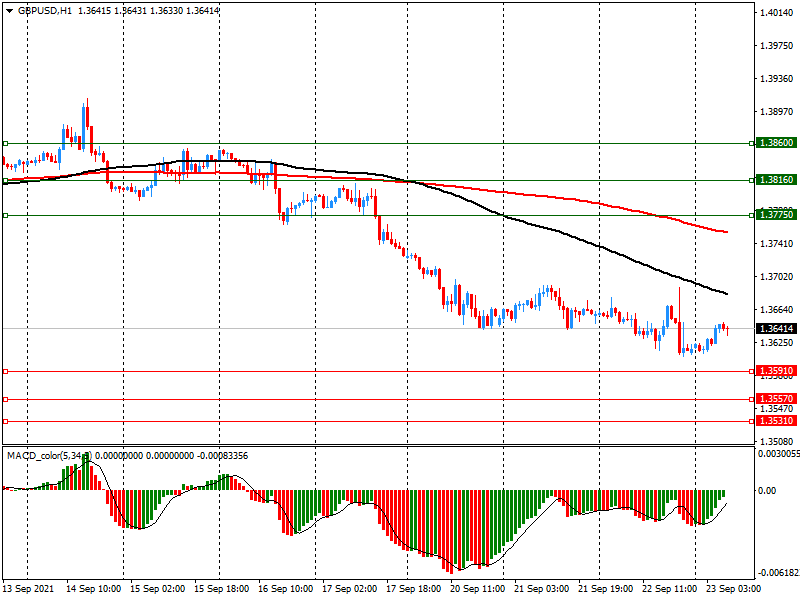Click the price axis label 1.36250
Image resolution: width=800 pixels, height=600 pixels.
click(x=777, y=343)
